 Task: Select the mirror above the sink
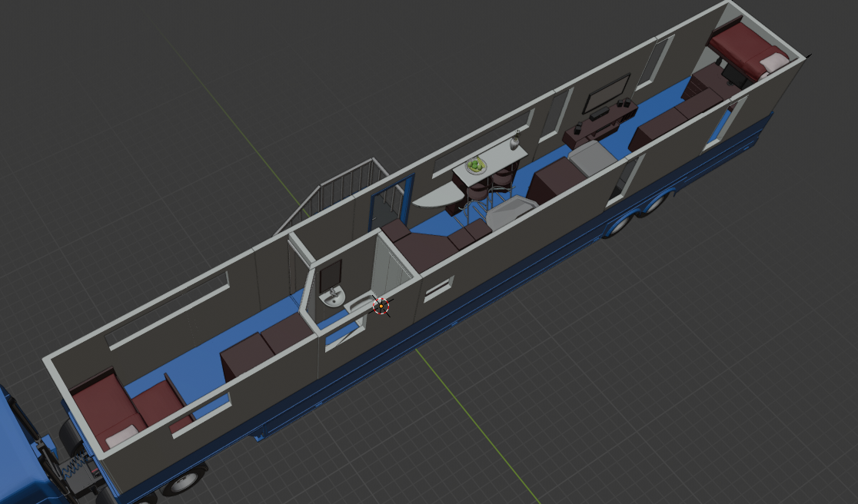(x=331, y=276)
